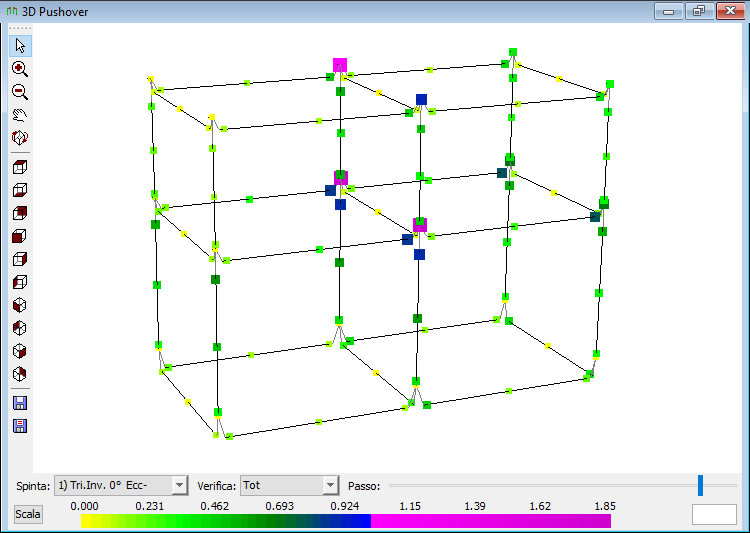Click the Verifica: label
The image size is (750, 533).
216,486
